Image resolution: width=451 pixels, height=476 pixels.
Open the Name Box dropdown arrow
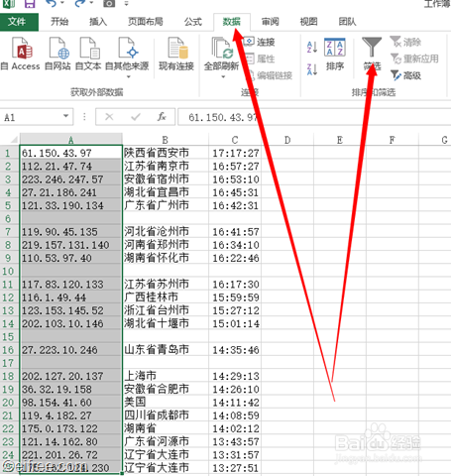coord(65,116)
